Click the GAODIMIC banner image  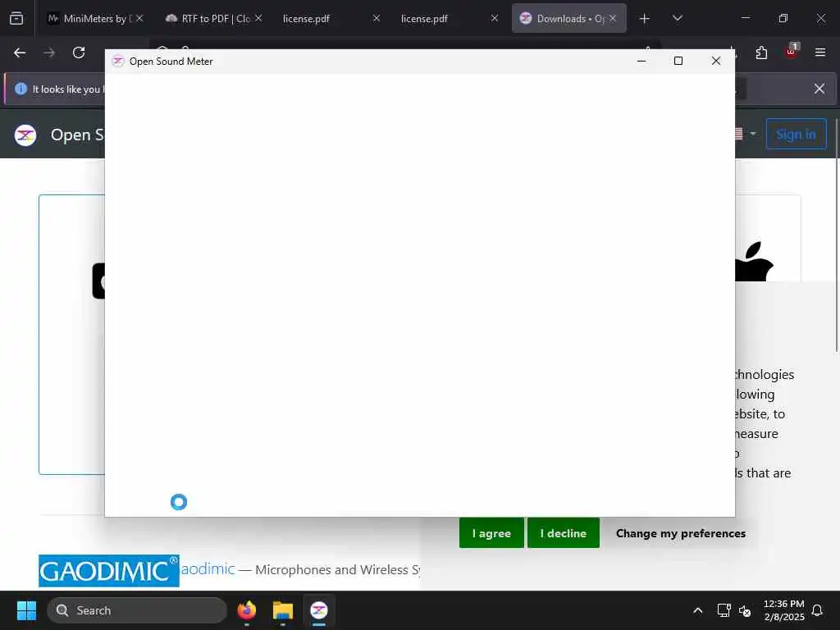coord(109,571)
